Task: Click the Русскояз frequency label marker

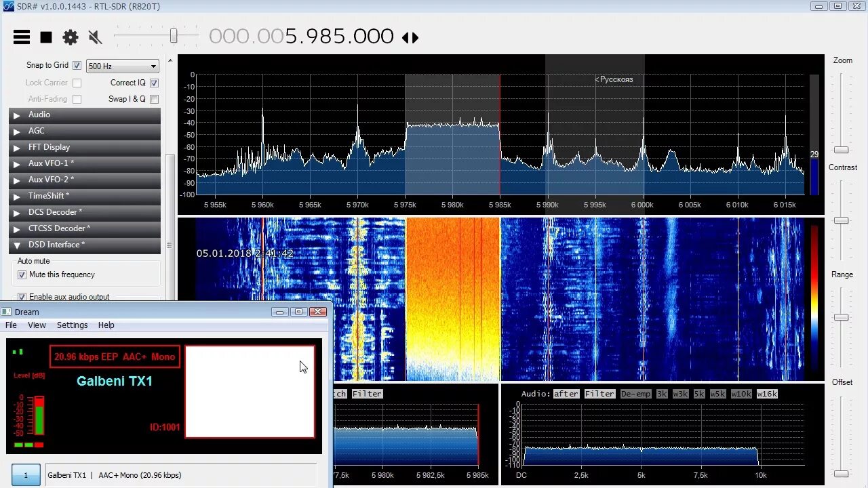Action: point(614,79)
